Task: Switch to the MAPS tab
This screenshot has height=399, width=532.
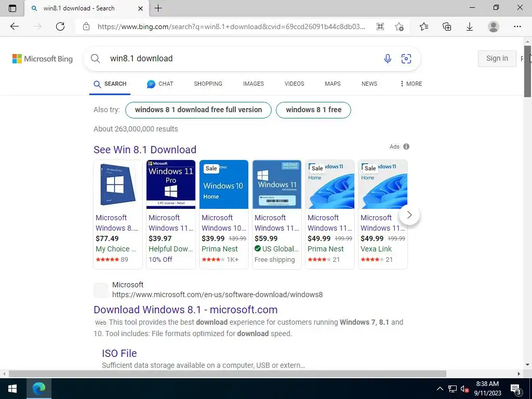Action: pyautogui.click(x=332, y=84)
